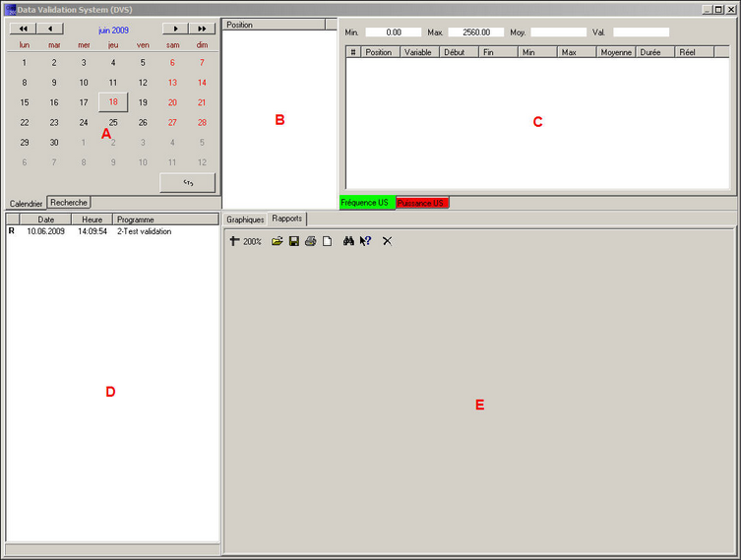Click Début column header
The width and height of the screenshot is (741, 560).
click(x=459, y=52)
